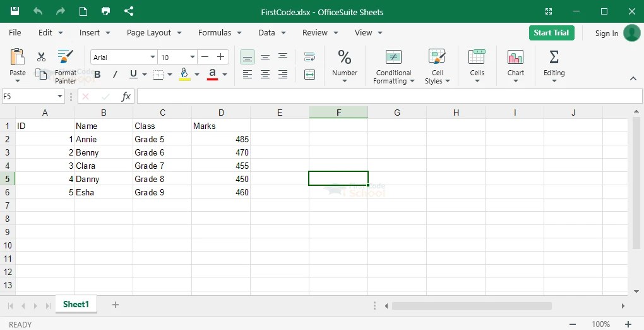This screenshot has width=644, height=330.
Task: Wrap text in the selected cell
Action: pos(309,56)
